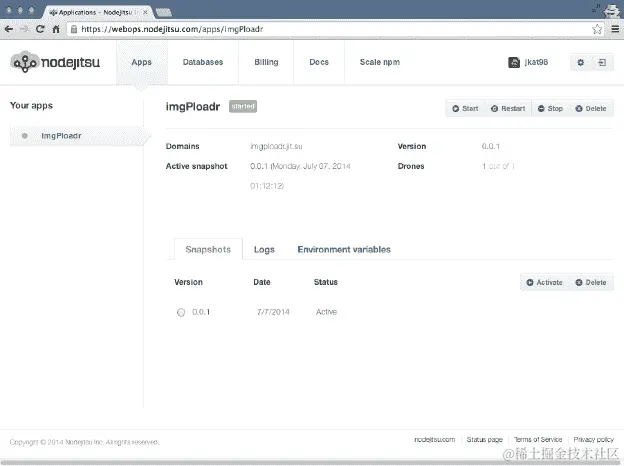Switch to the Logs tab
Screen dimensions: 624x466
coord(264,250)
